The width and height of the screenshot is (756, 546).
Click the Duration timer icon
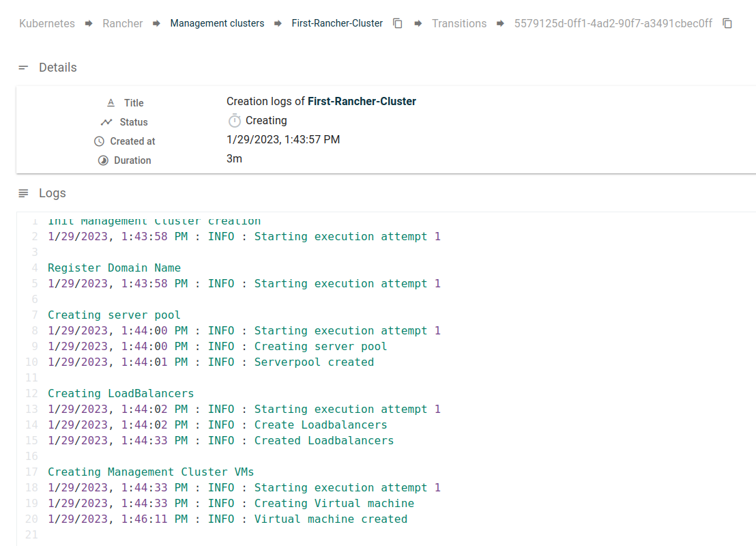click(x=103, y=160)
